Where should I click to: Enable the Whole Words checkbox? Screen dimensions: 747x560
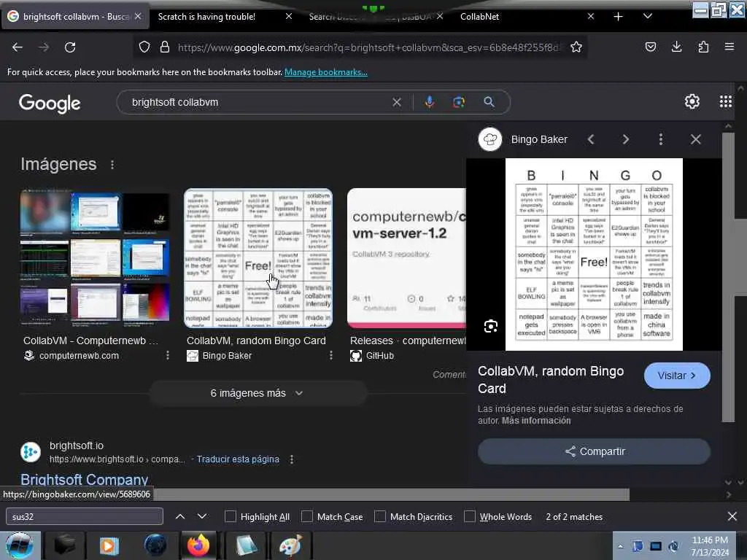click(x=470, y=517)
